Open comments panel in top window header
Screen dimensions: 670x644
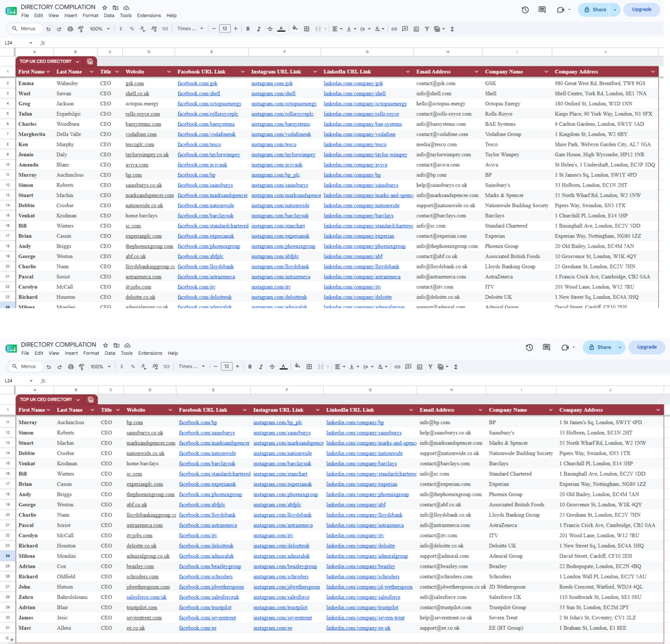[542, 10]
